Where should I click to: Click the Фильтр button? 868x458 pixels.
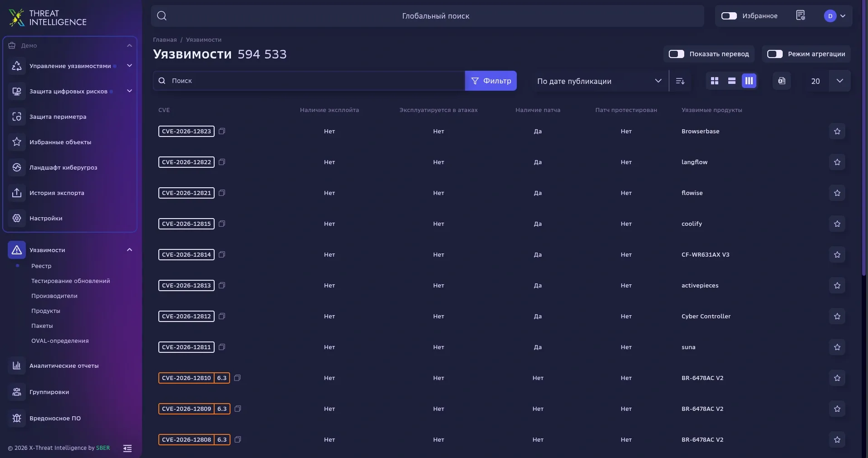pos(491,81)
